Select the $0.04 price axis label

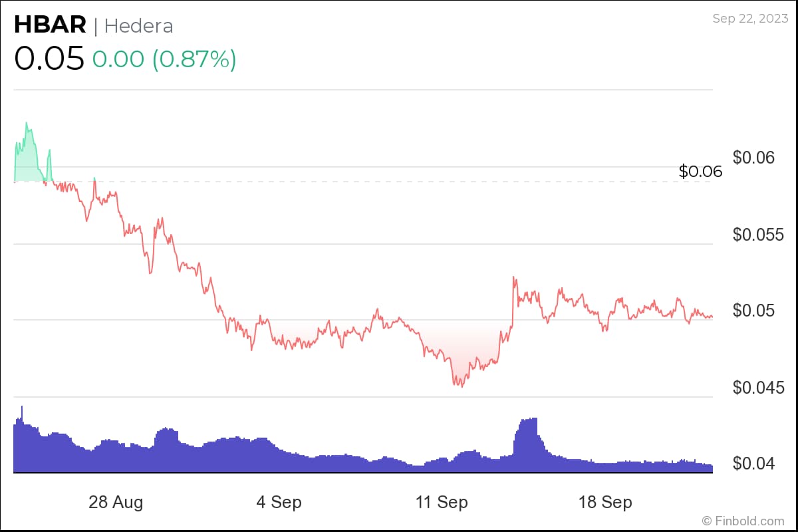click(x=755, y=463)
